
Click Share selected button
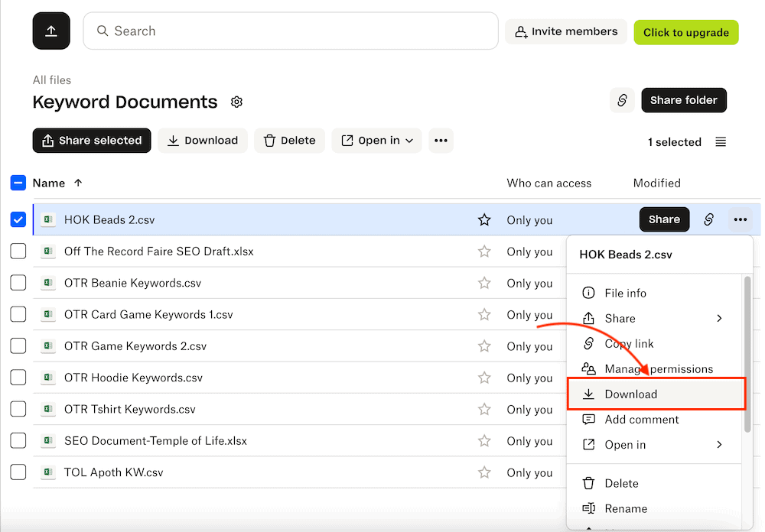pyautogui.click(x=92, y=141)
